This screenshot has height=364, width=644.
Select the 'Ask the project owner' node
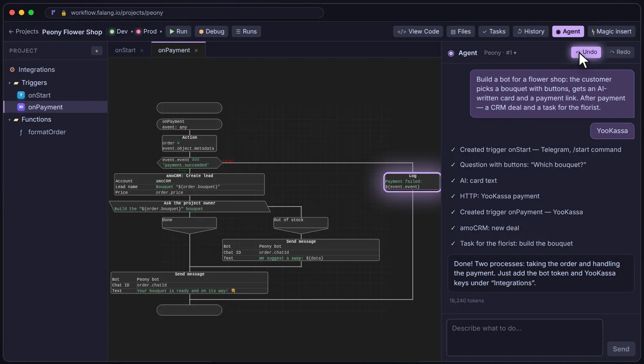pyautogui.click(x=190, y=206)
